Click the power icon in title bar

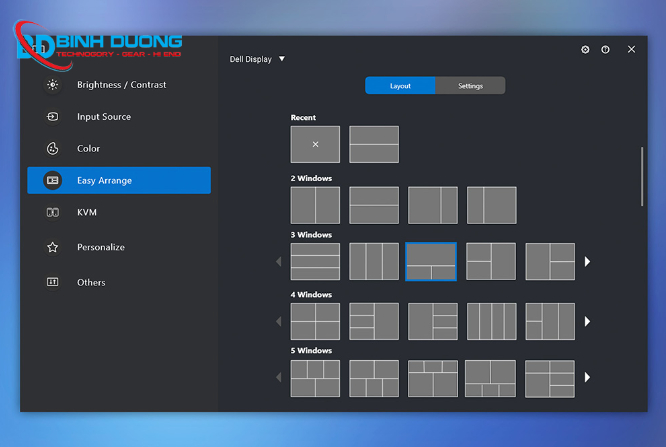tap(605, 49)
